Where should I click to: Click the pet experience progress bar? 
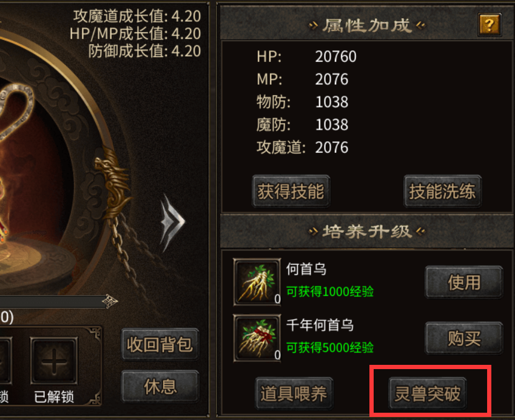[54, 302]
